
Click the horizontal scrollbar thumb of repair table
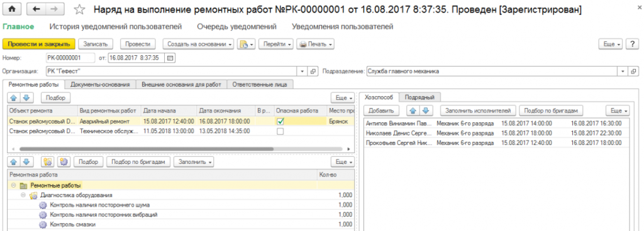146,149
